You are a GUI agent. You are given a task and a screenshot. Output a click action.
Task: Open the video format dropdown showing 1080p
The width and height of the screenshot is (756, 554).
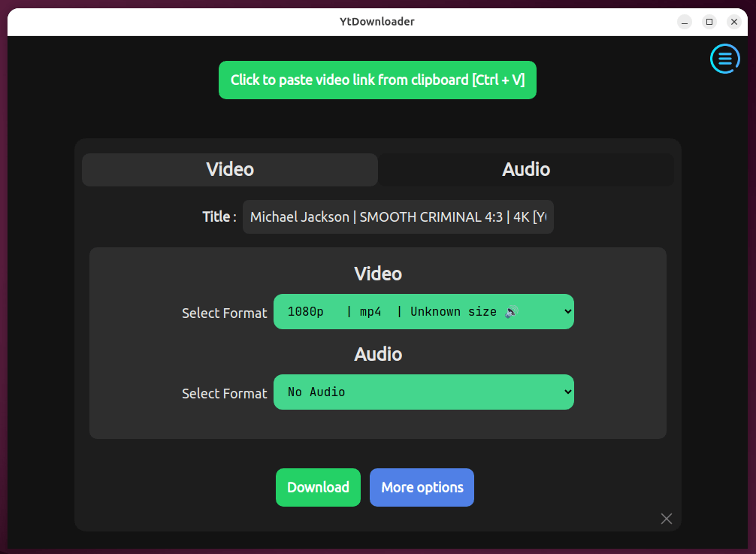423,311
